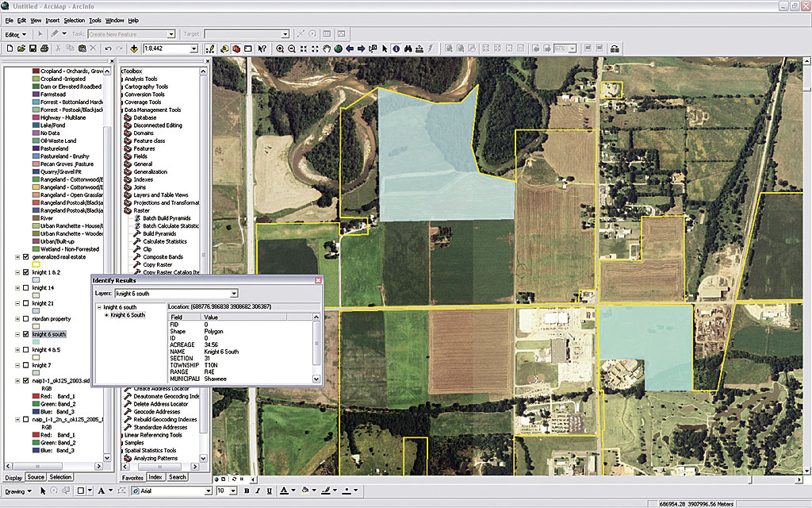Click the Full Extent globe icon
The height and width of the screenshot is (508, 812).
pos(338,48)
